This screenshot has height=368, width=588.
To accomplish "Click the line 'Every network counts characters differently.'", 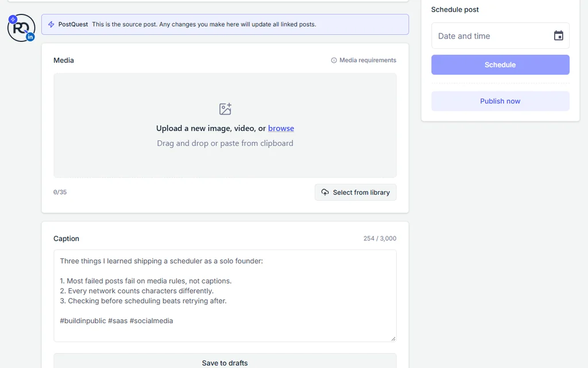I will coord(141,291).
